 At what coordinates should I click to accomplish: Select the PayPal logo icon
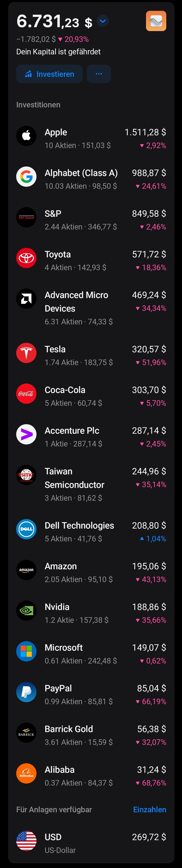pos(26,692)
